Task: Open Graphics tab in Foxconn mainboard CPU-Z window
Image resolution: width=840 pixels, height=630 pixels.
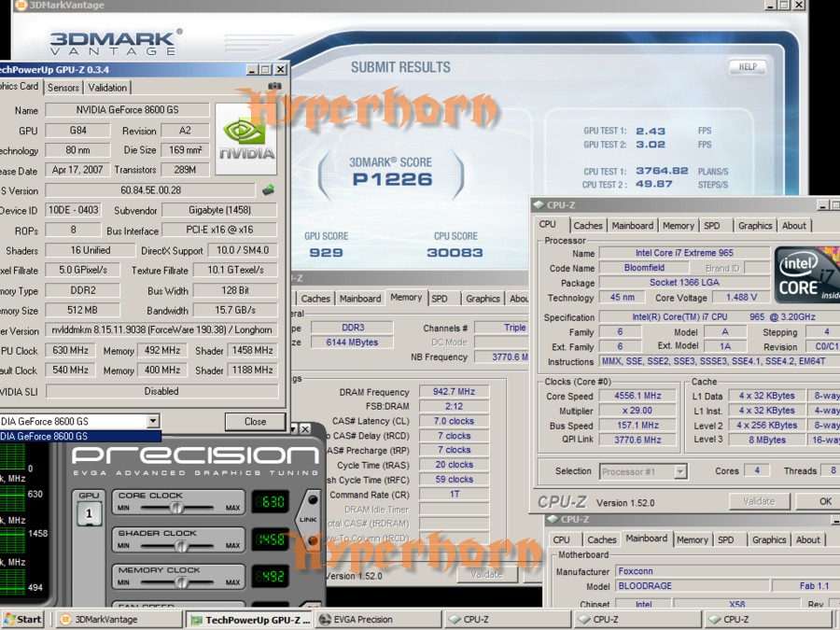Action: coord(769,540)
